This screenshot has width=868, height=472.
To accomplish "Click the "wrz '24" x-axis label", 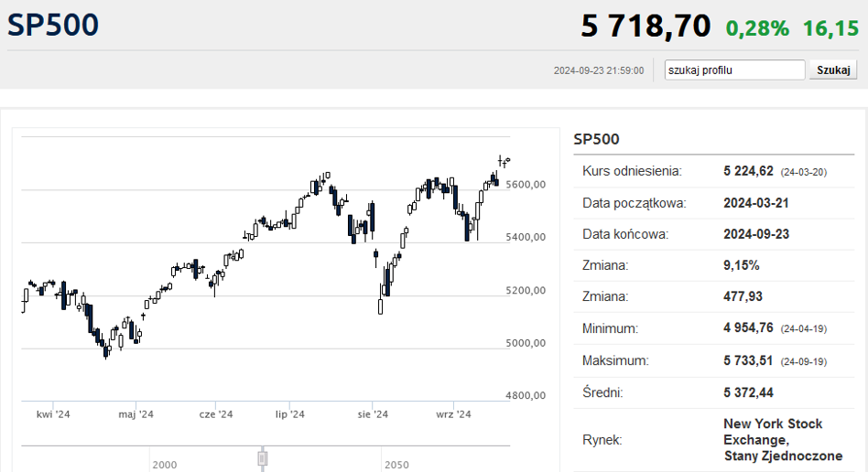I will pos(453,413).
